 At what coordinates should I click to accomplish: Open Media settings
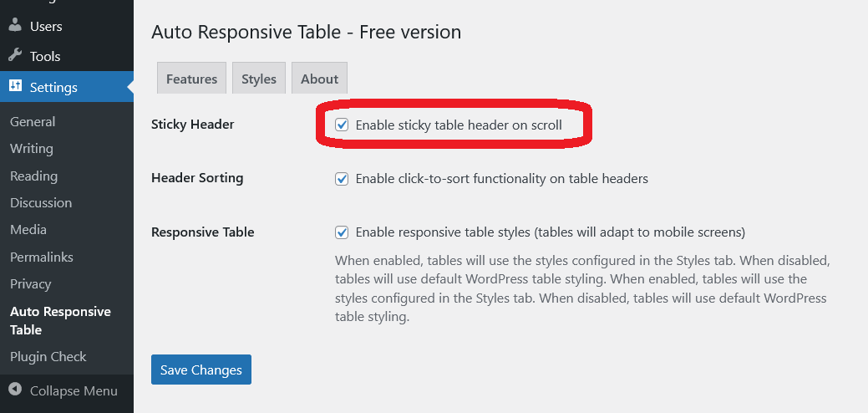[28, 230]
